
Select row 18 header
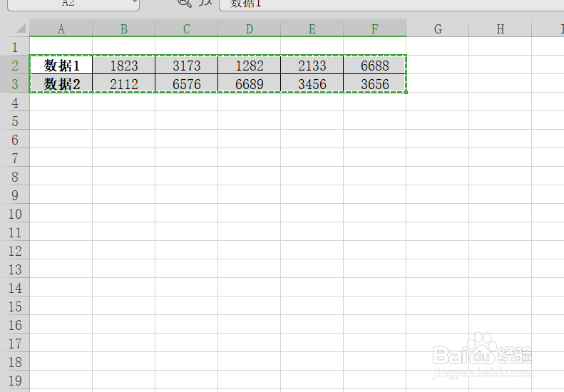(x=15, y=362)
